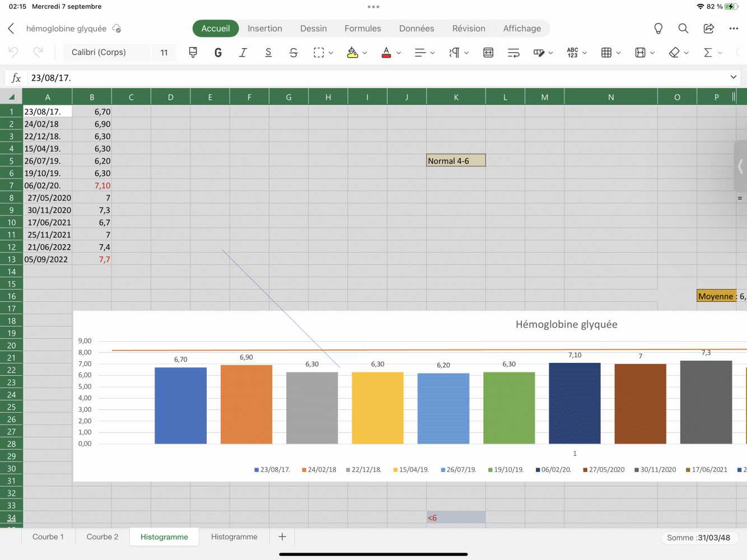Screen dimensions: 747x560
Task: Expand the formula bar chevron
Action: pos(733,77)
